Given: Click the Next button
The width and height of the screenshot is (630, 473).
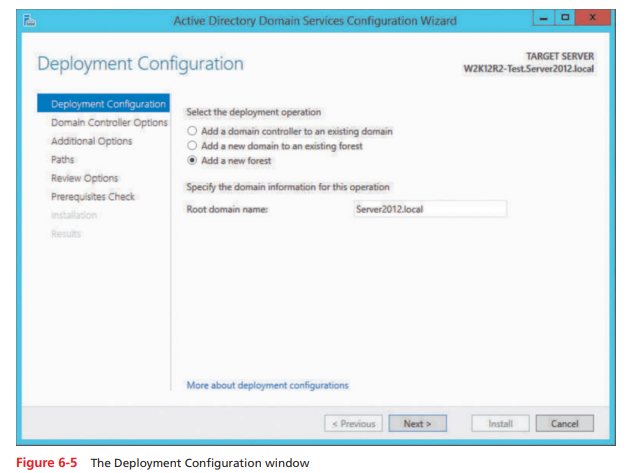Looking at the screenshot, I should (417, 424).
